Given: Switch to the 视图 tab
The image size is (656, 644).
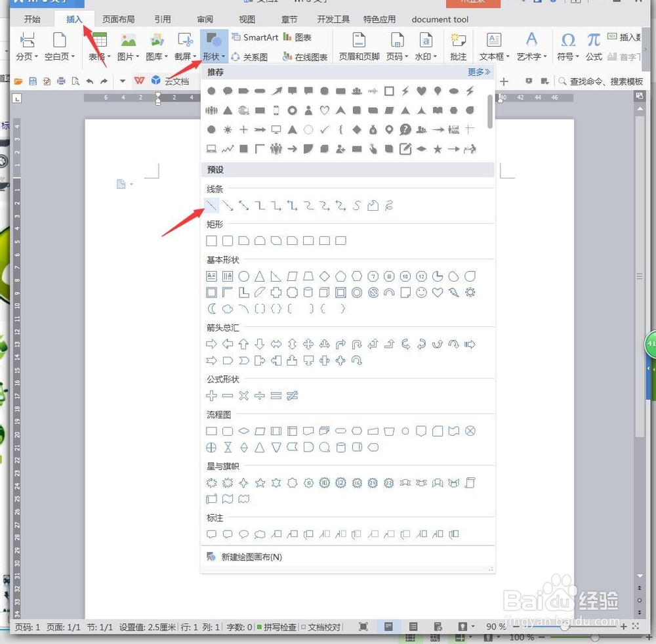Looking at the screenshot, I should pos(247,19).
